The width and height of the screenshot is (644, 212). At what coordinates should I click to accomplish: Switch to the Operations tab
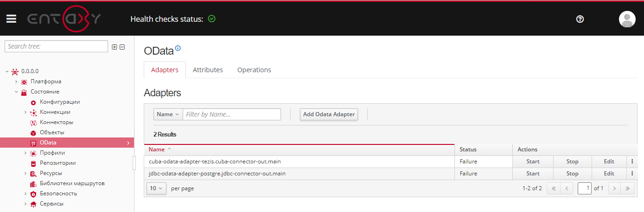coord(254,70)
